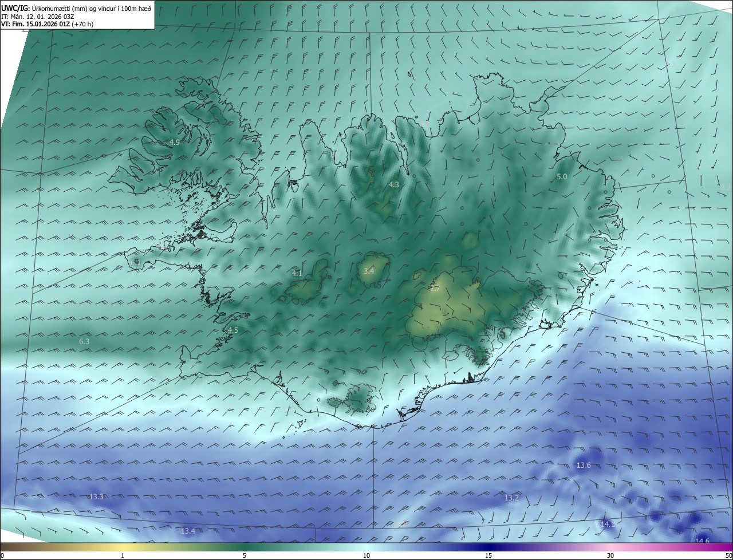Click the 1 tick label on the color scale
This screenshot has width=733, height=560.
point(123,555)
